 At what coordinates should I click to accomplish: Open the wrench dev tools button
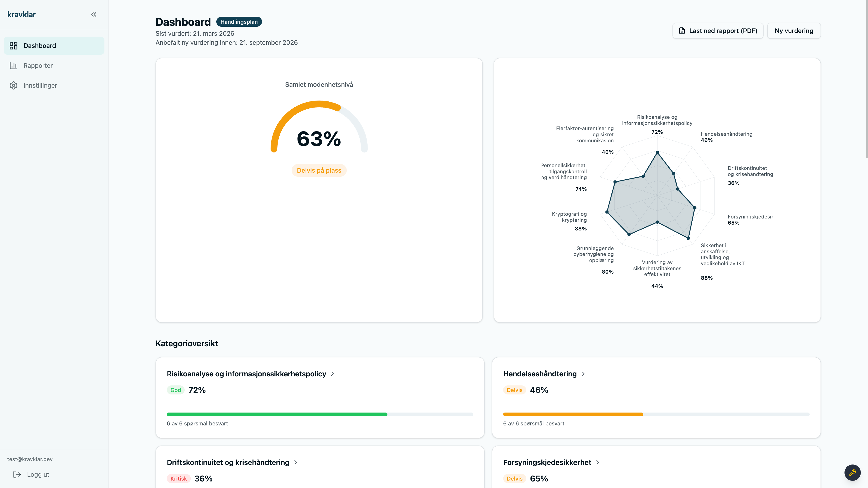pyautogui.click(x=852, y=472)
